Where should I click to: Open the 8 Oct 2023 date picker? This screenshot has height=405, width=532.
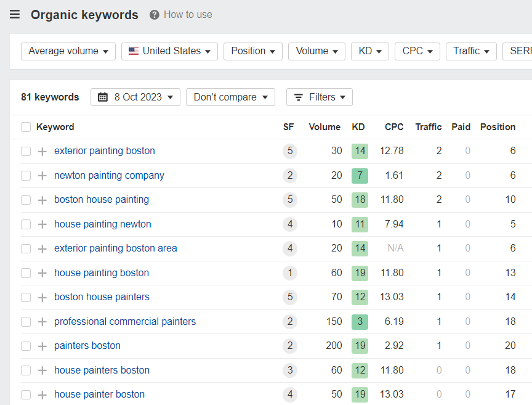click(x=135, y=97)
